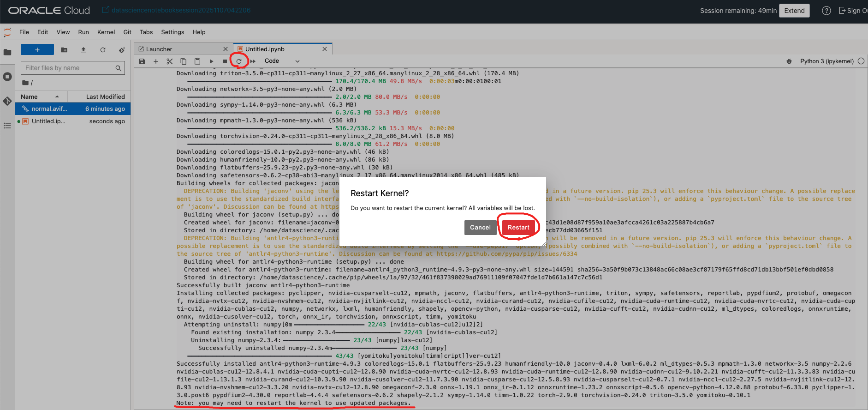The height and width of the screenshot is (410, 868).
Task: Switch to the Launcher tab
Action: (x=184, y=49)
